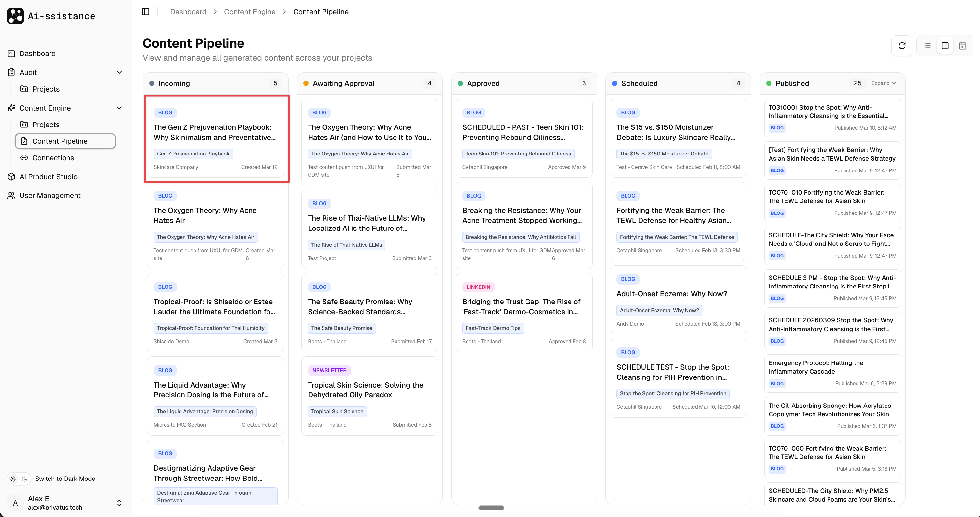Select the sun icon for light mode
980x517 pixels.
[13, 479]
